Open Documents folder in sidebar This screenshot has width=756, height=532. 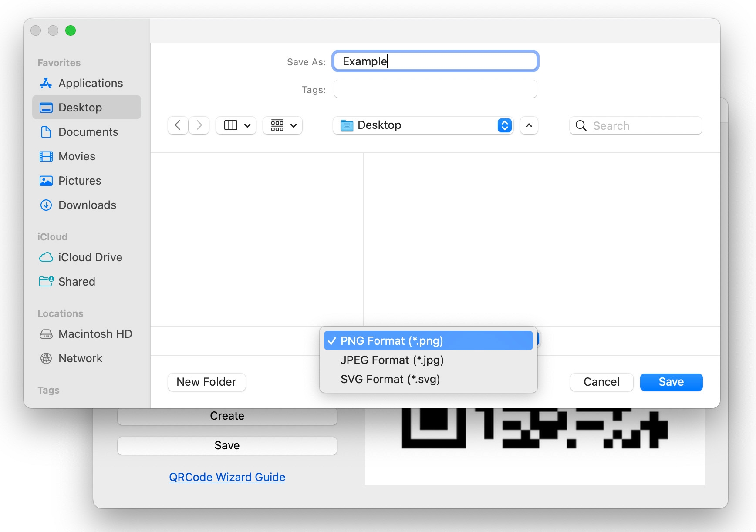(x=86, y=132)
